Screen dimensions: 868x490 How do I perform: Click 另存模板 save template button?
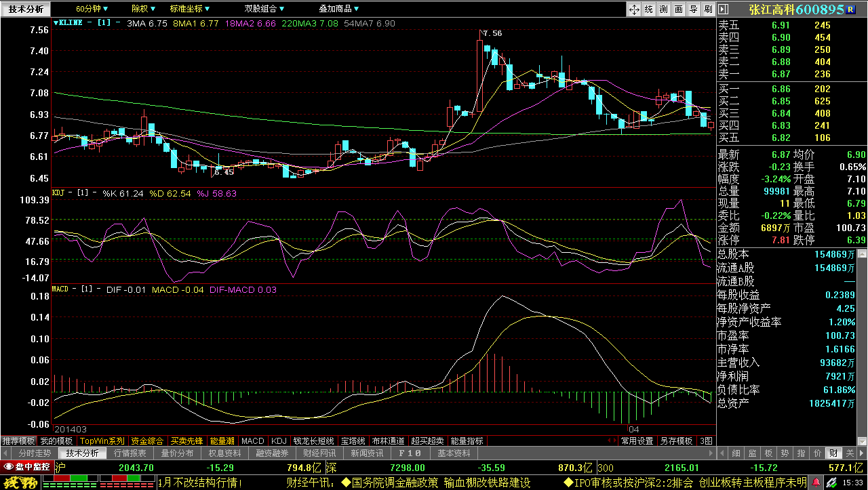(x=677, y=441)
